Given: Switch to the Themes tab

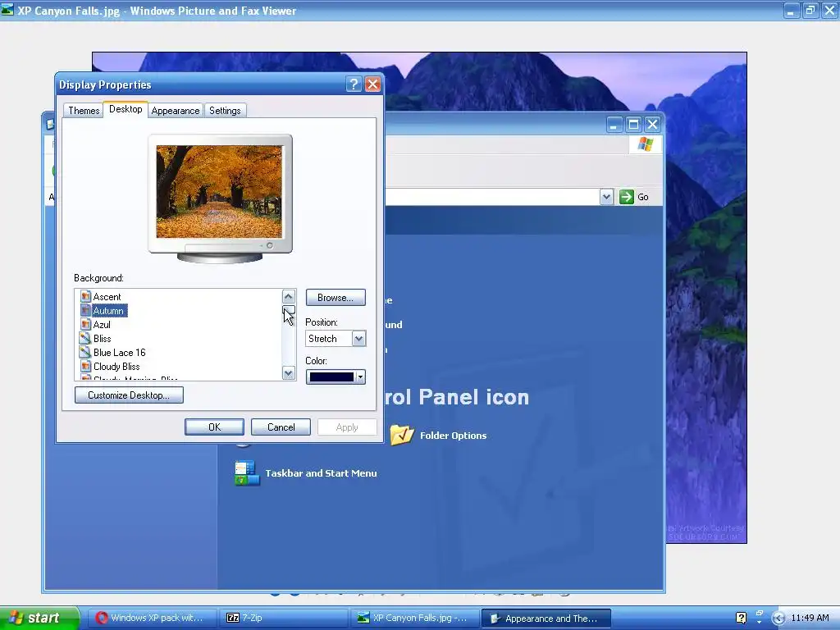Looking at the screenshot, I should pyautogui.click(x=84, y=111).
